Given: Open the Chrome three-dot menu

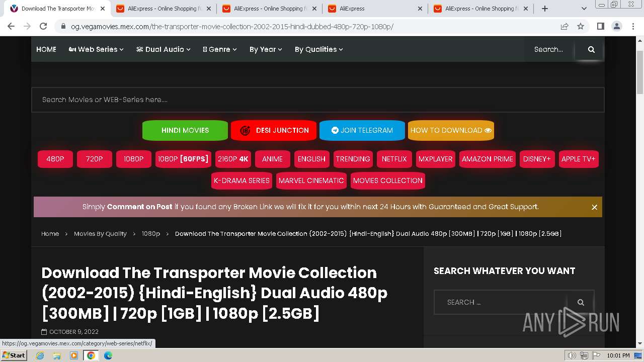Looking at the screenshot, I should click(633, 26).
